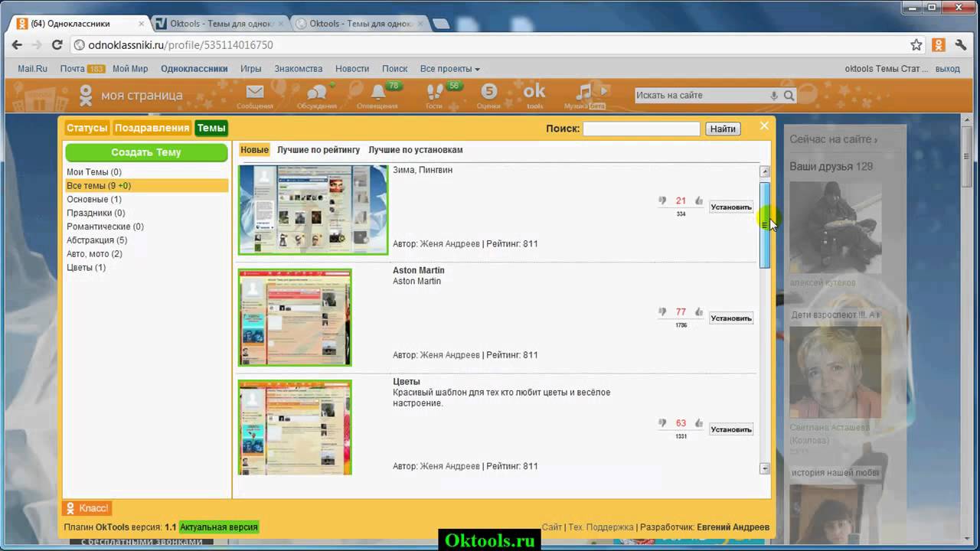Click the Создать Тему button

(146, 152)
